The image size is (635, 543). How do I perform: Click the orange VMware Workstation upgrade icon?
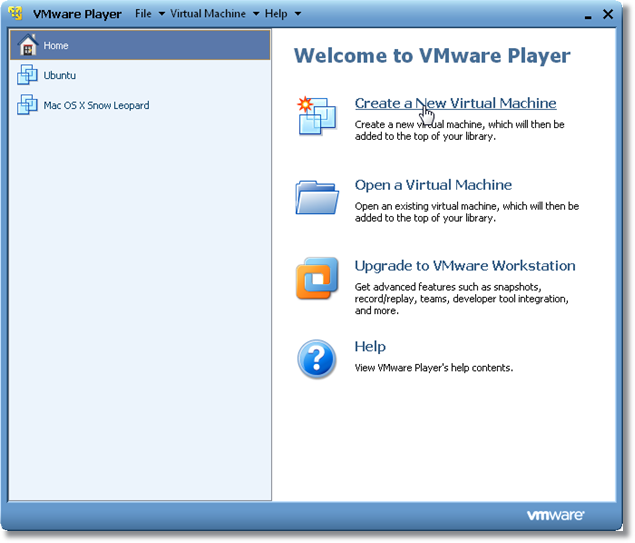[x=317, y=279]
